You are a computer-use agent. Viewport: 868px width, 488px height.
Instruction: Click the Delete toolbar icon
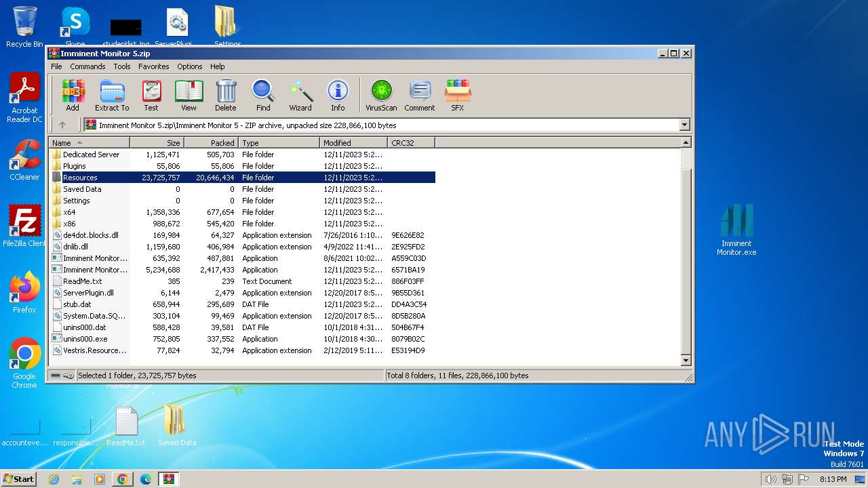pos(226,95)
